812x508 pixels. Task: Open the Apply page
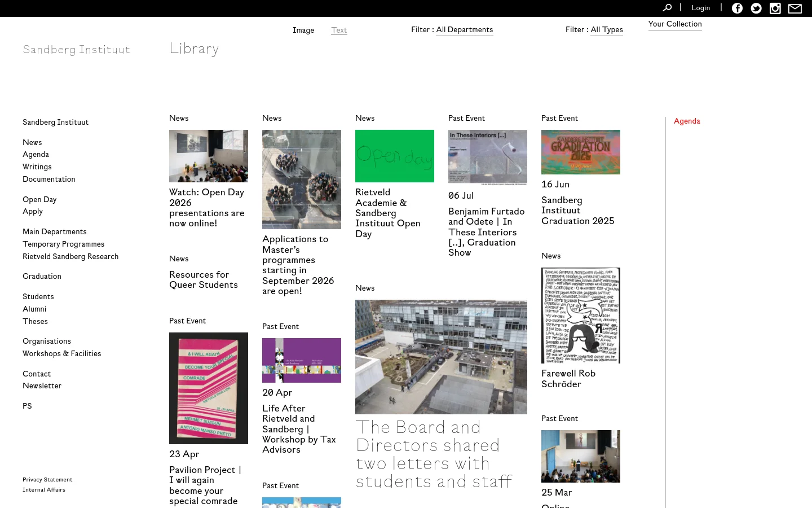[x=33, y=212]
